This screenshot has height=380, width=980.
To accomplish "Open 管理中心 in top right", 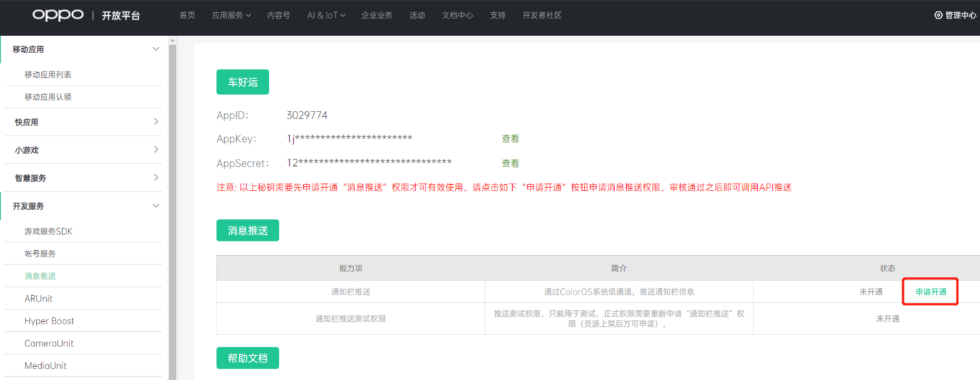I will [956, 15].
